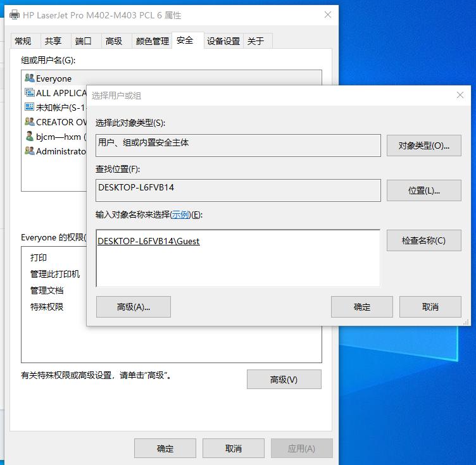Click the 对象类型(O)... button
Image resolution: width=476 pixels, height=465 pixels.
tap(424, 146)
